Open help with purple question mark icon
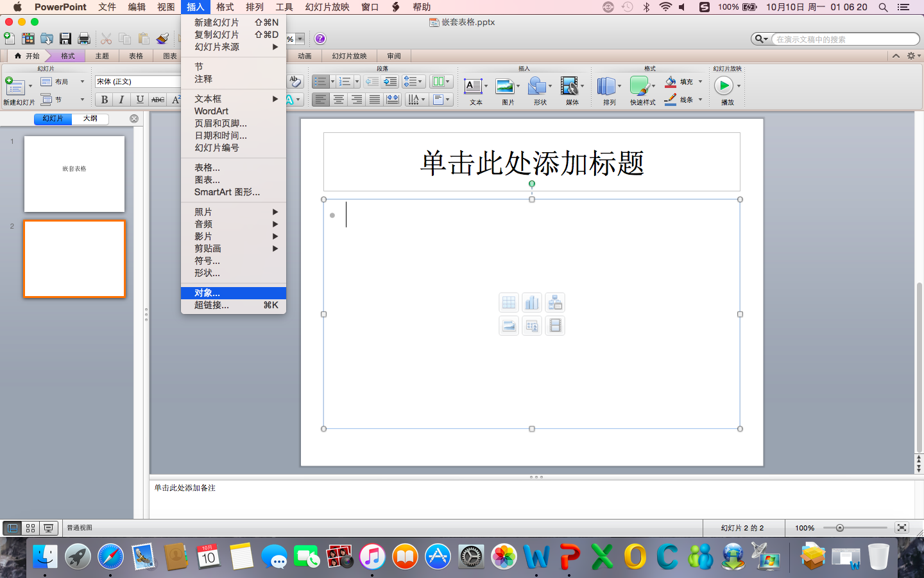 [x=320, y=39]
